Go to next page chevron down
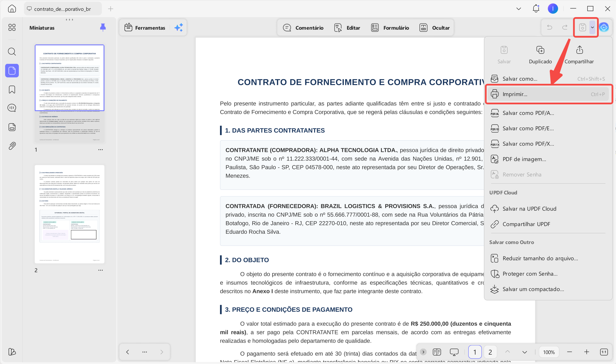Image resolution: width=616 pixels, height=364 pixels. click(524, 352)
